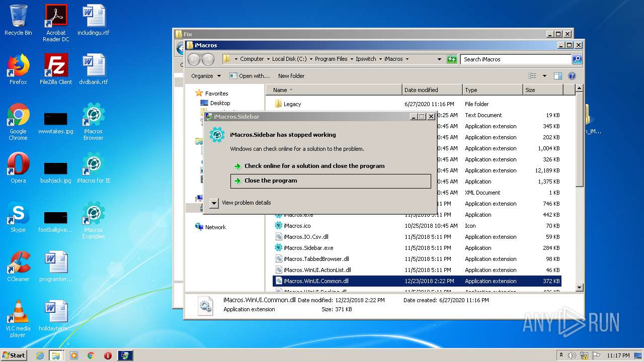Select the includingu.rtf desktop file
The height and width of the screenshot is (362, 644).
pyautogui.click(x=94, y=20)
